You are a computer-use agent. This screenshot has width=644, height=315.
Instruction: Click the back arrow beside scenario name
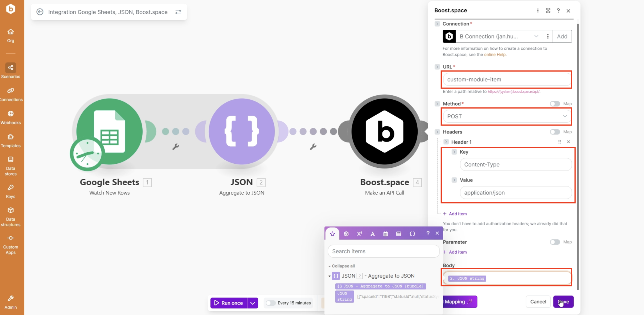(x=40, y=12)
